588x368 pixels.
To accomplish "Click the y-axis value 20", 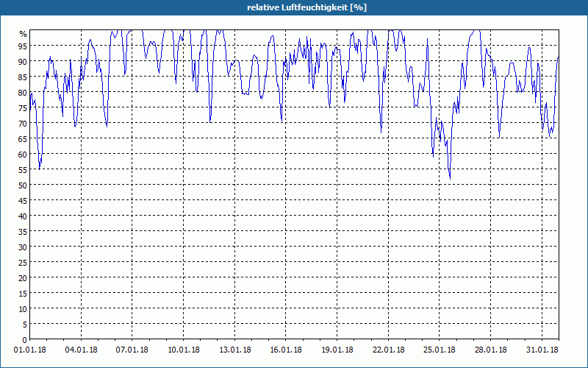I will 23,278.
